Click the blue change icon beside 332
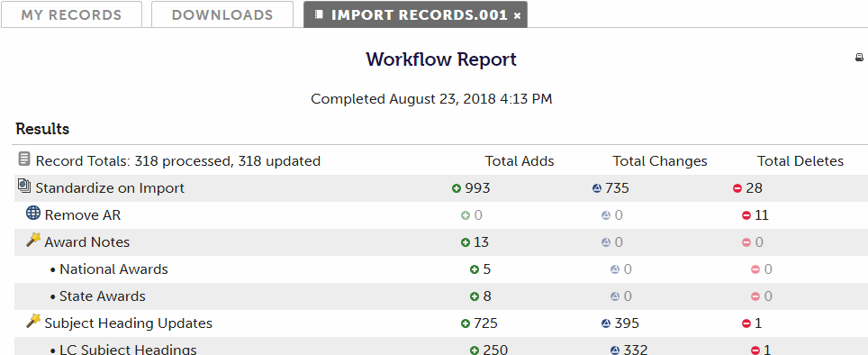868x355 pixels. pos(614,350)
